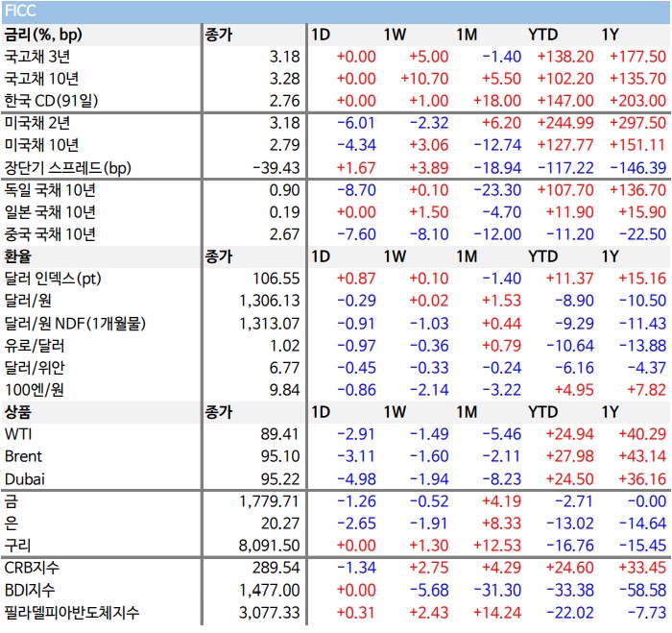Click the 3.28 closing value for 국고채 10년

284,79
